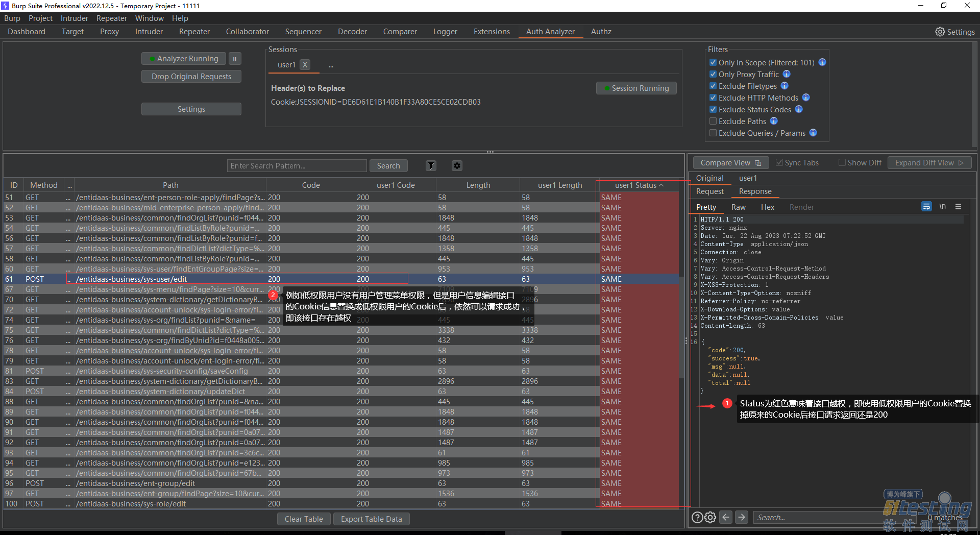Click the Search button above the table
The height and width of the screenshot is (535, 980).
(388, 166)
